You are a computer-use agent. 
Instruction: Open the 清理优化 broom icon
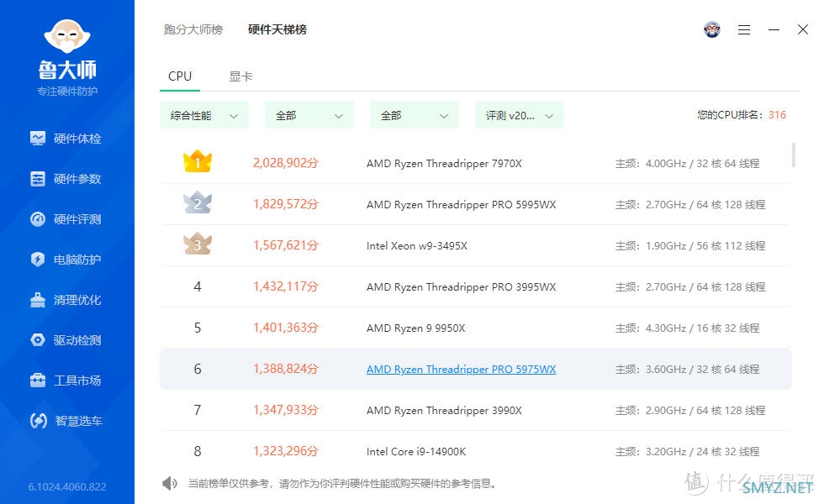38,300
